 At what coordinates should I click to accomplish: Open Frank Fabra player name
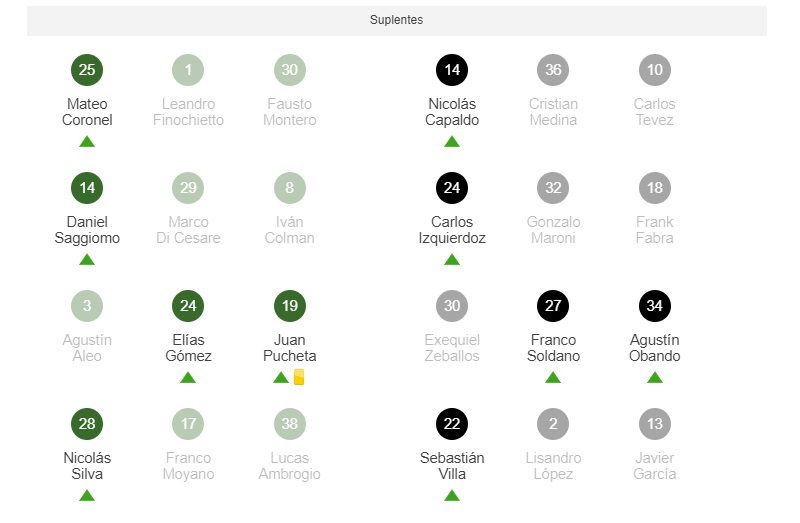[655, 230]
